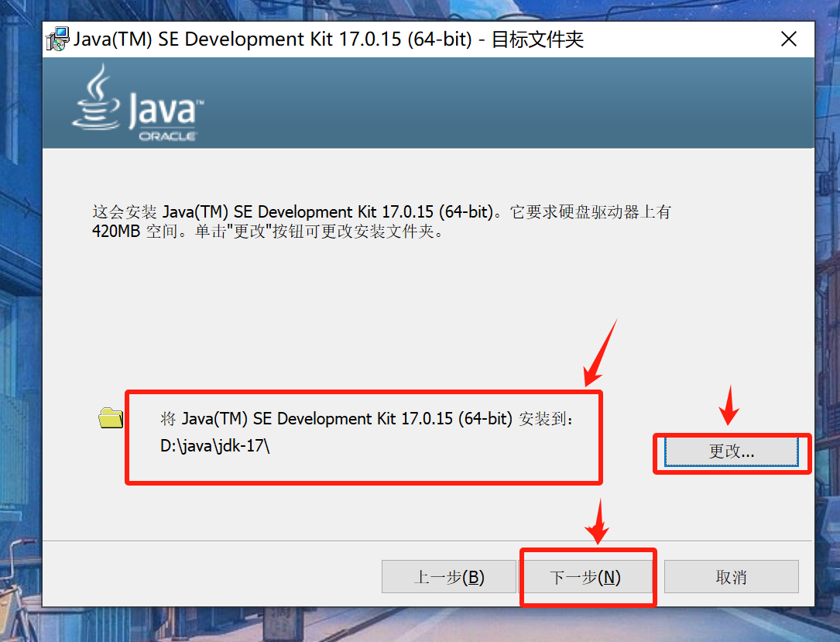Click the 取消 cancel button

click(732, 577)
